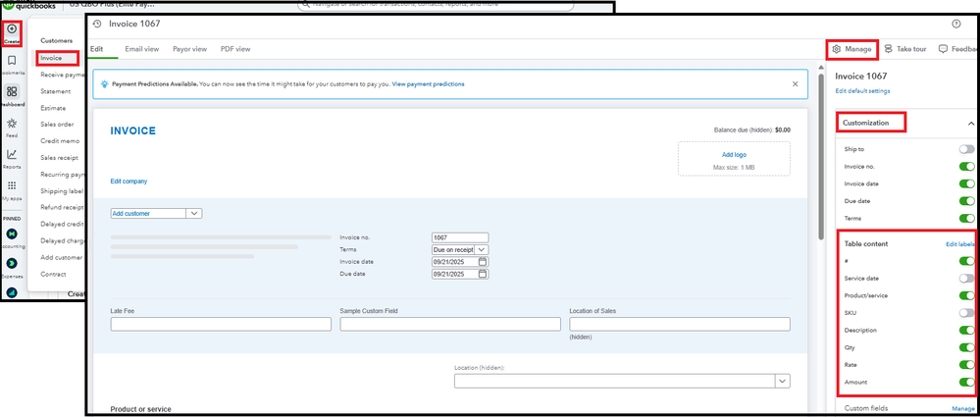Open Bookmarks icon in left sidebar

[12, 61]
